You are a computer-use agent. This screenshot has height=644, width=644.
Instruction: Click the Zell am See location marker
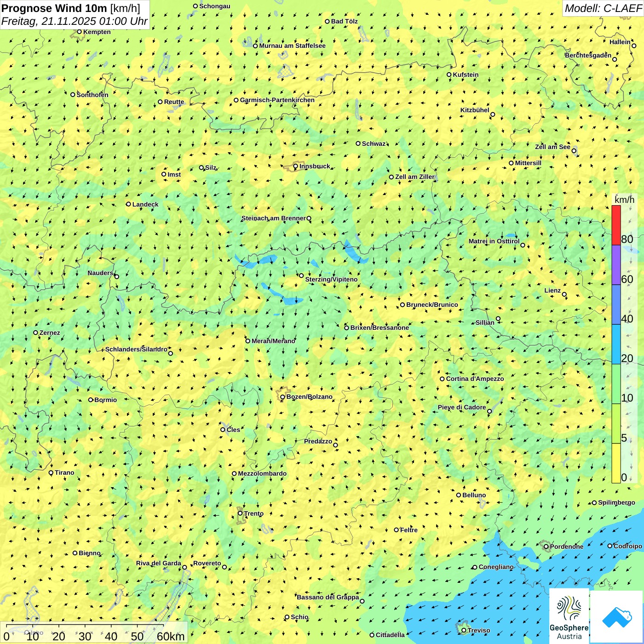(x=574, y=151)
